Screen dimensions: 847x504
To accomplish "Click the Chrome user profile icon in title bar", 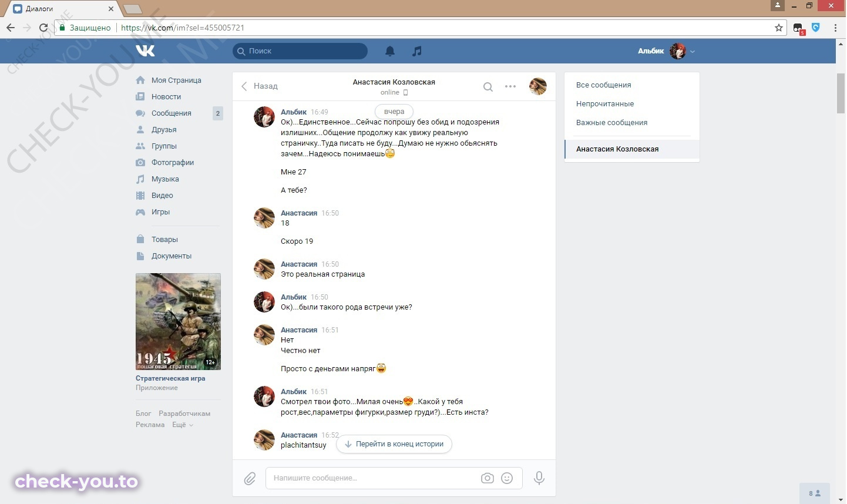I will 777,5.
